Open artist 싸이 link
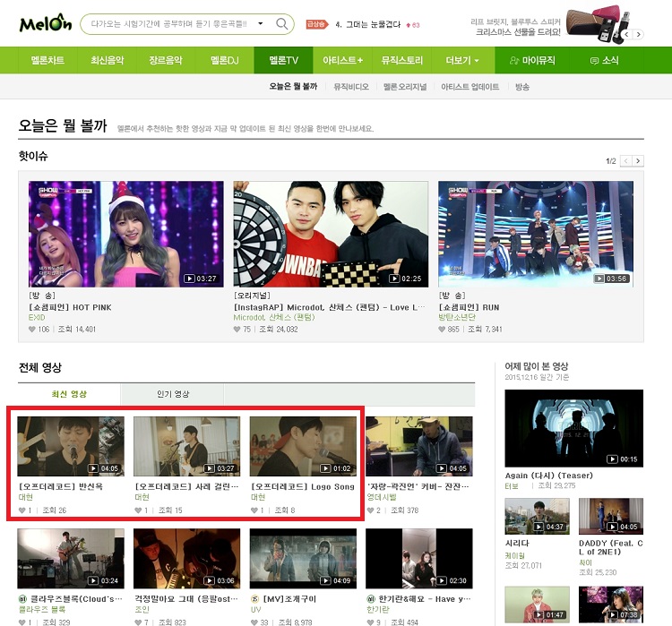This screenshot has height=626, width=672. tap(585, 562)
